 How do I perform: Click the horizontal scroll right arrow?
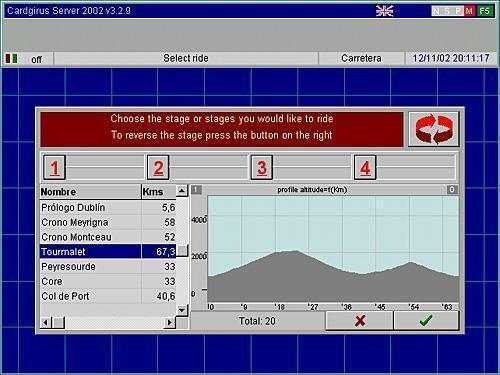(x=169, y=322)
